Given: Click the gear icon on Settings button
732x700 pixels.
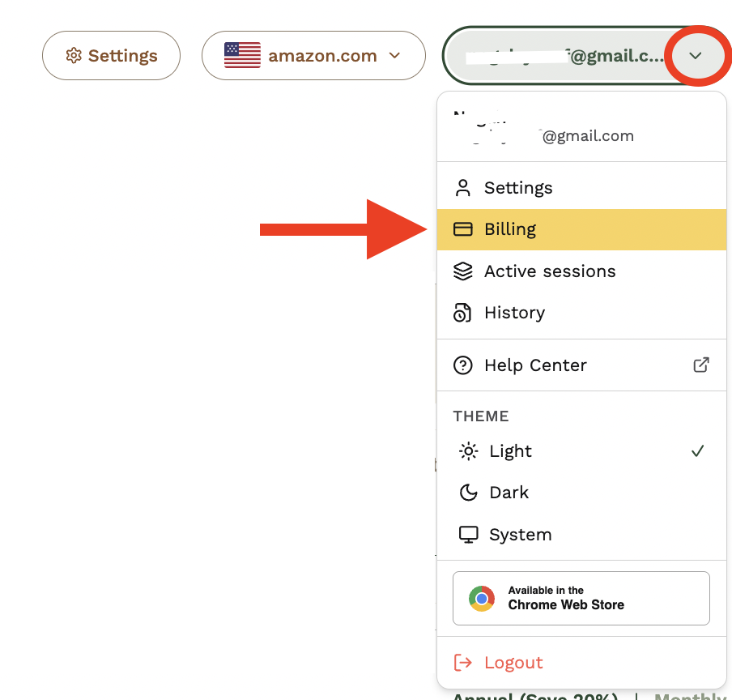Looking at the screenshot, I should 74,56.
